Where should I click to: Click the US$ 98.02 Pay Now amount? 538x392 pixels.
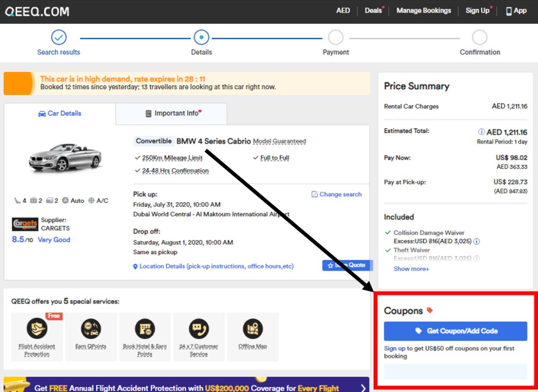pos(512,158)
